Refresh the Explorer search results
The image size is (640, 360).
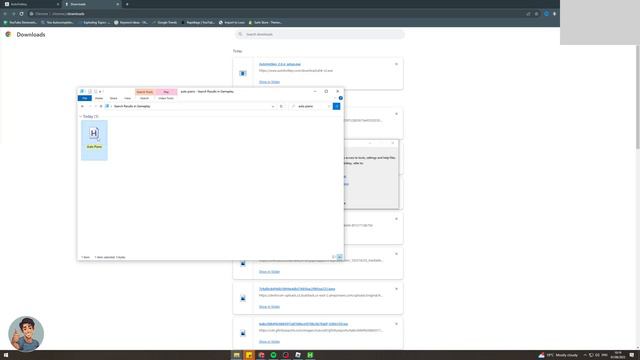(x=281, y=106)
